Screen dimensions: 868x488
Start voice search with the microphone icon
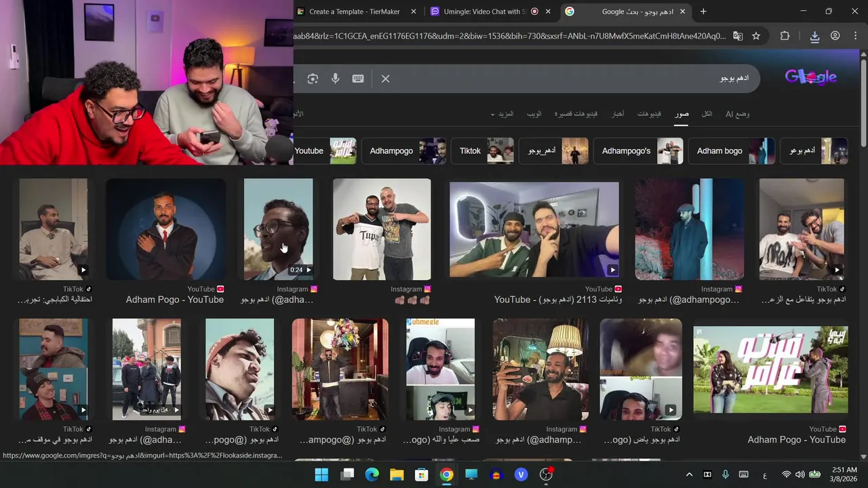pyautogui.click(x=335, y=79)
